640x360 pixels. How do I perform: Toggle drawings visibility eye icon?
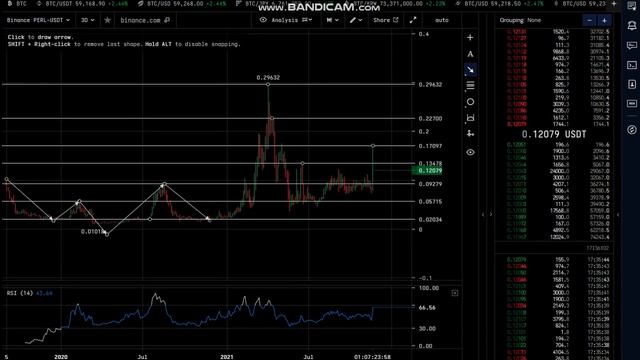(470, 152)
